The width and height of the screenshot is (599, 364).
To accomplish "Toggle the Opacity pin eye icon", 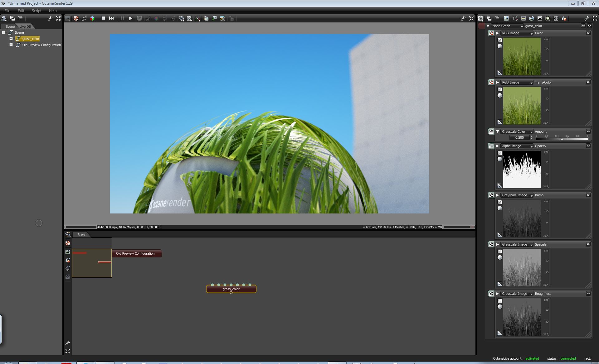I will click(x=588, y=146).
